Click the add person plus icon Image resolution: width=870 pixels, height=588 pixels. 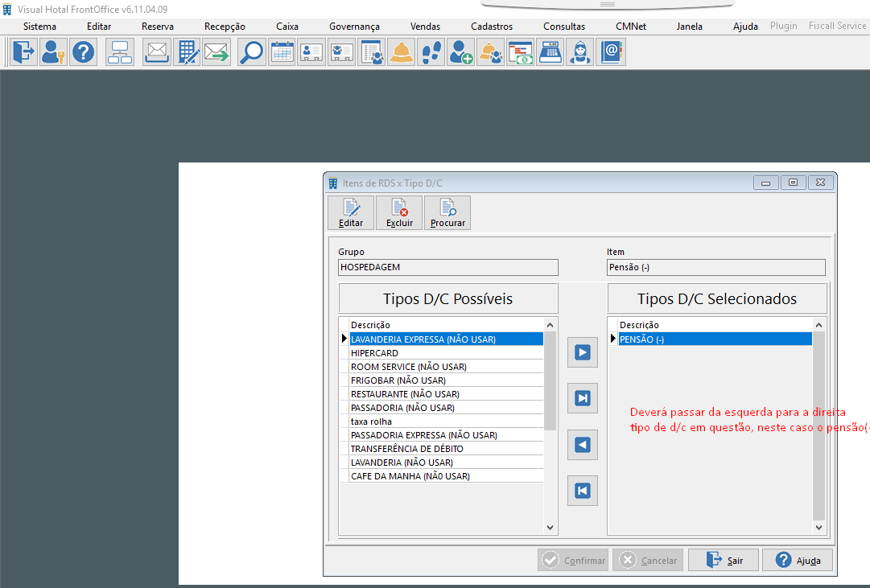tap(461, 52)
